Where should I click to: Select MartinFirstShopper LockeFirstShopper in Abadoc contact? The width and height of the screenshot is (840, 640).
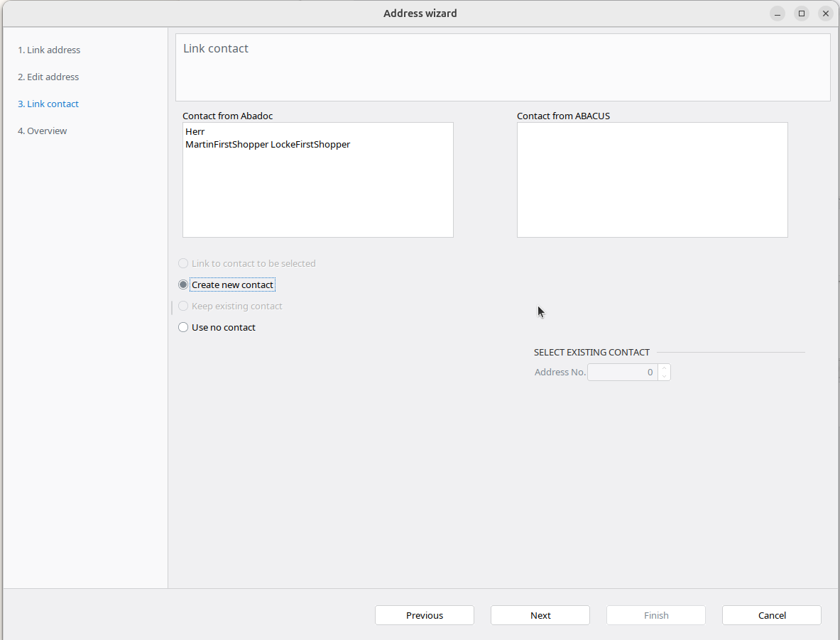[x=268, y=145]
